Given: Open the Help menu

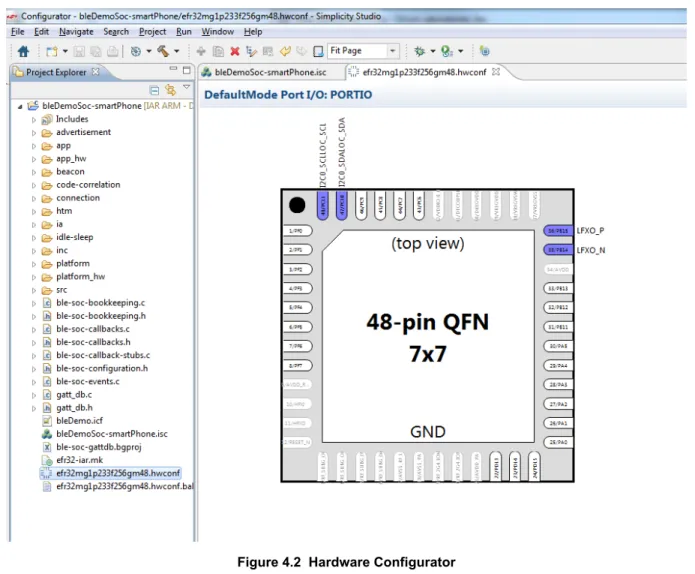Looking at the screenshot, I should pyautogui.click(x=253, y=32).
